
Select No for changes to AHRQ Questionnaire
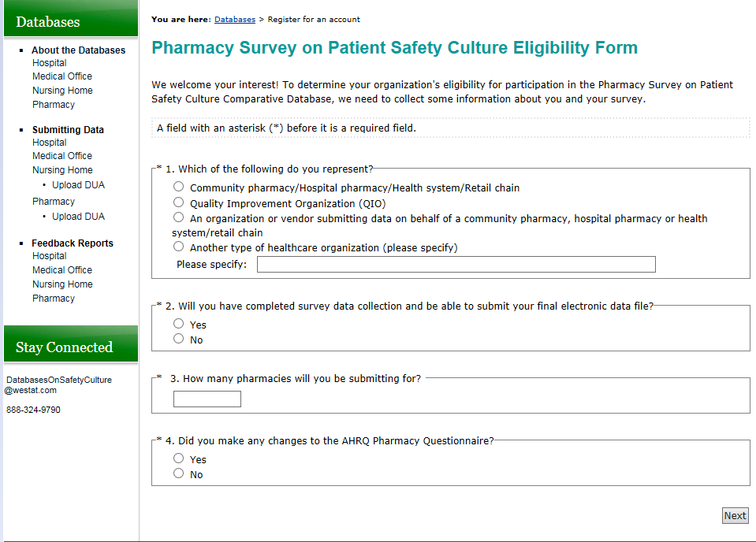coord(179,473)
